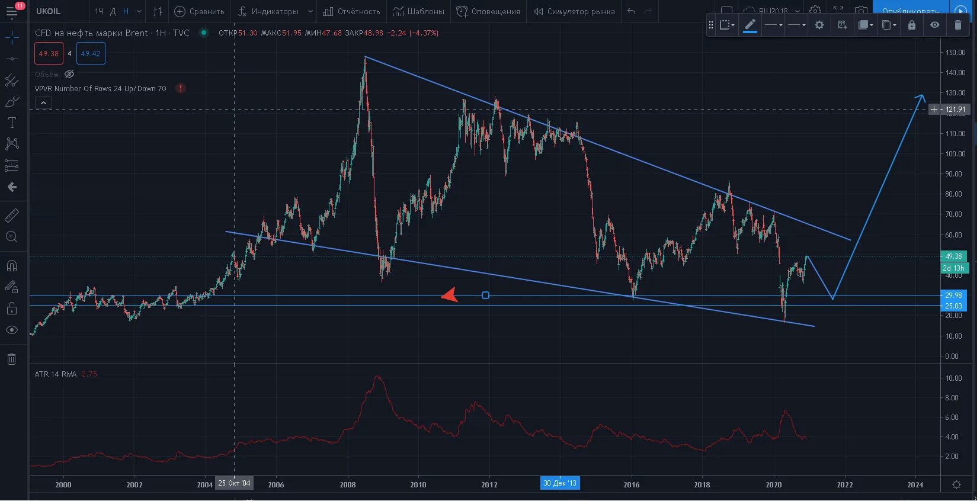Expand the indicators favorites dropdown arrow
This screenshot has height=501, width=980.
pyautogui.click(x=310, y=11)
